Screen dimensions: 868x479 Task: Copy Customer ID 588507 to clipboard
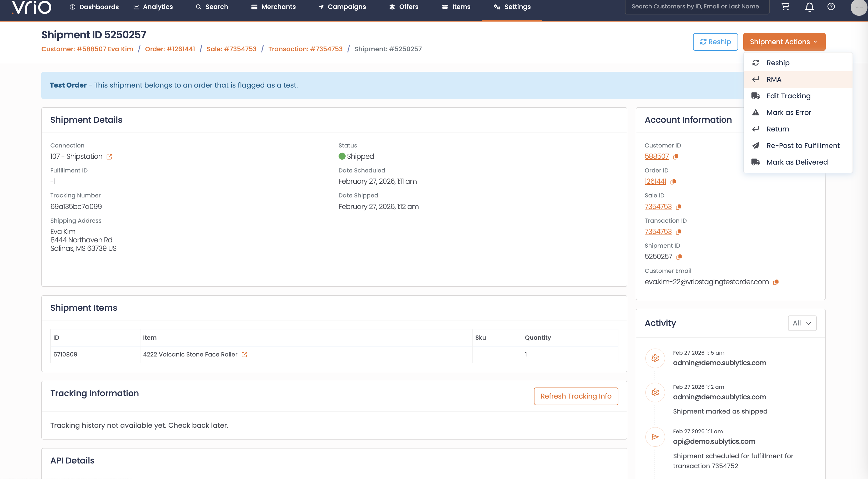click(x=676, y=157)
